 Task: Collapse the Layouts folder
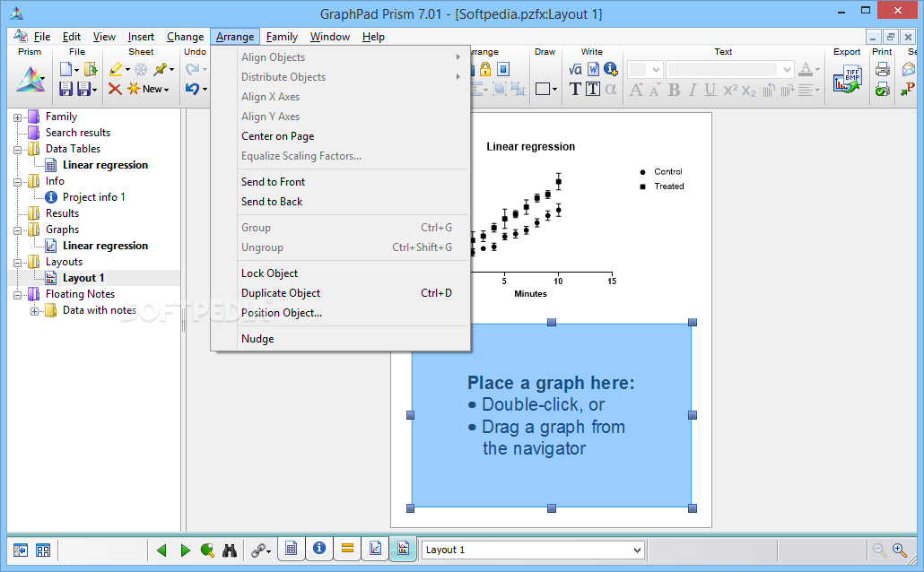point(18,263)
